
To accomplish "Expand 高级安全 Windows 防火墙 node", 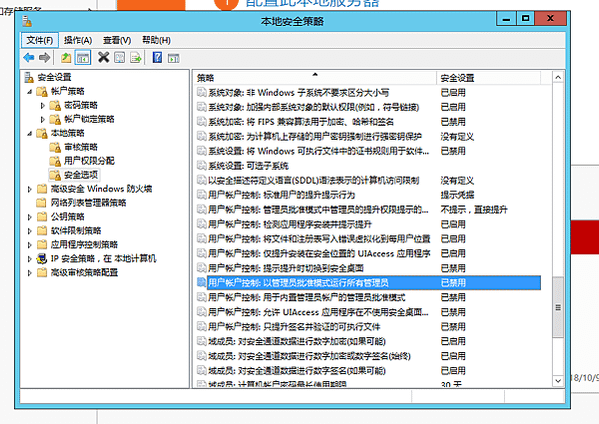I will (x=29, y=189).
